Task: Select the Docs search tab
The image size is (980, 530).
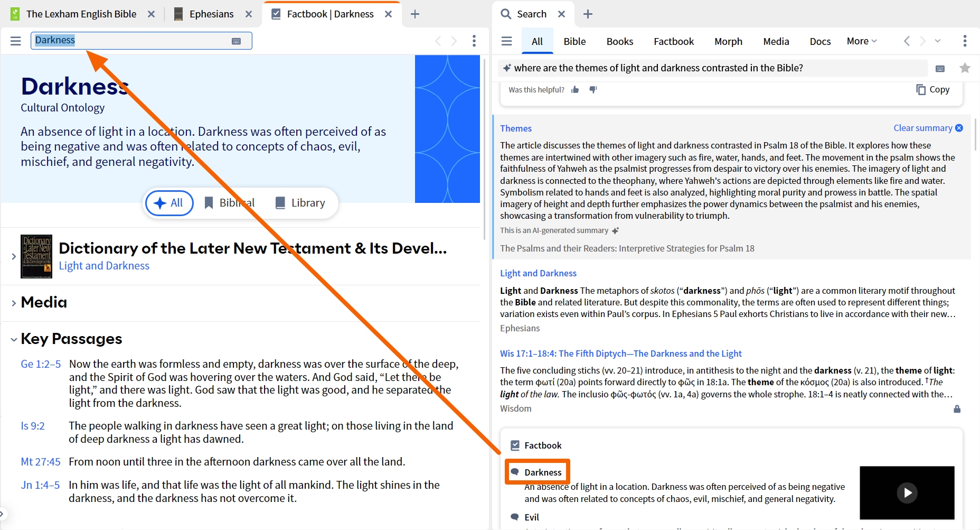Action: pyautogui.click(x=820, y=41)
